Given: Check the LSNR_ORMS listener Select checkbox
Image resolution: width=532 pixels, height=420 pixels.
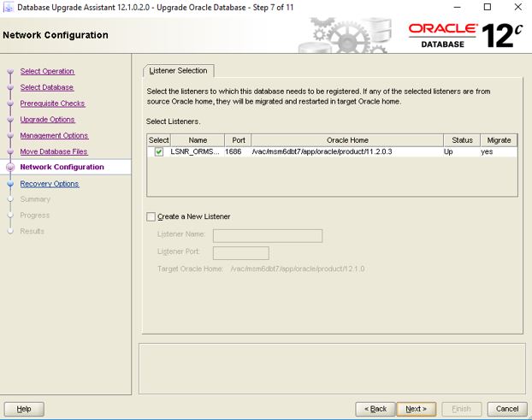Looking at the screenshot, I should tap(158, 151).
